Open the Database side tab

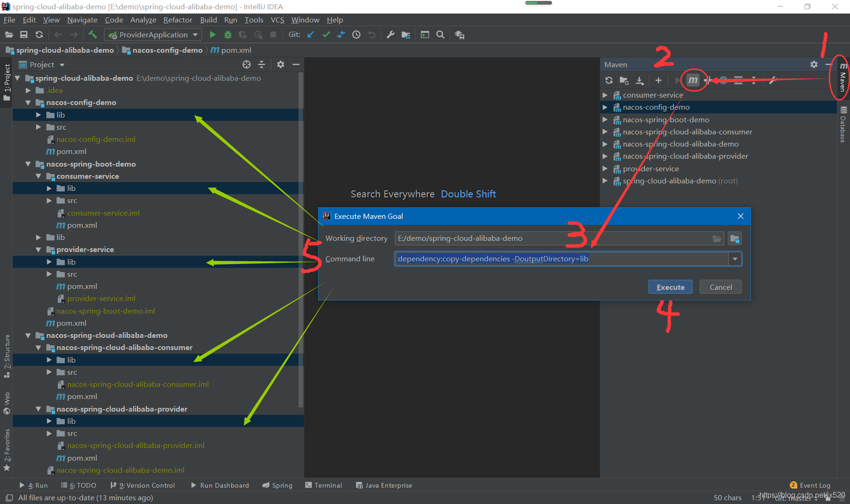point(843,125)
